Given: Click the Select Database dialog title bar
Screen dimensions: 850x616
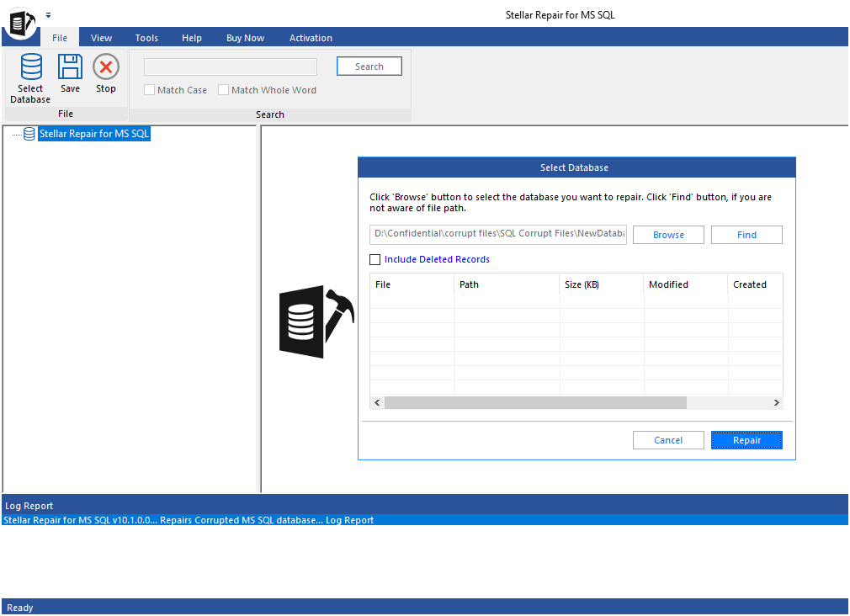Looking at the screenshot, I should pyautogui.click(x=576, y=167).
